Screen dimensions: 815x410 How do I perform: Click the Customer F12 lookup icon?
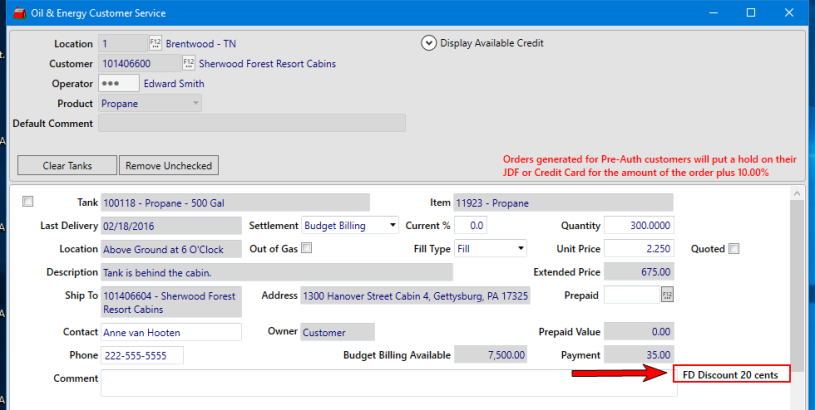(189, 64)
